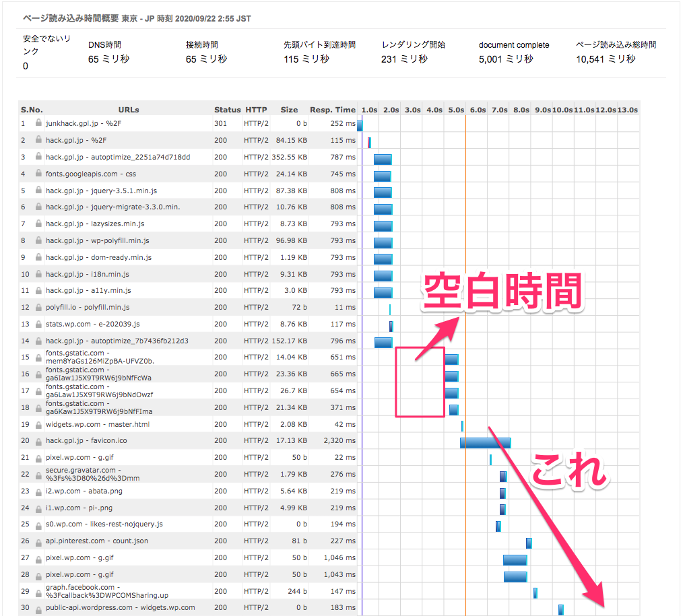Click lock icon for stats.wp.com row
683x616 pixels.
39,324
